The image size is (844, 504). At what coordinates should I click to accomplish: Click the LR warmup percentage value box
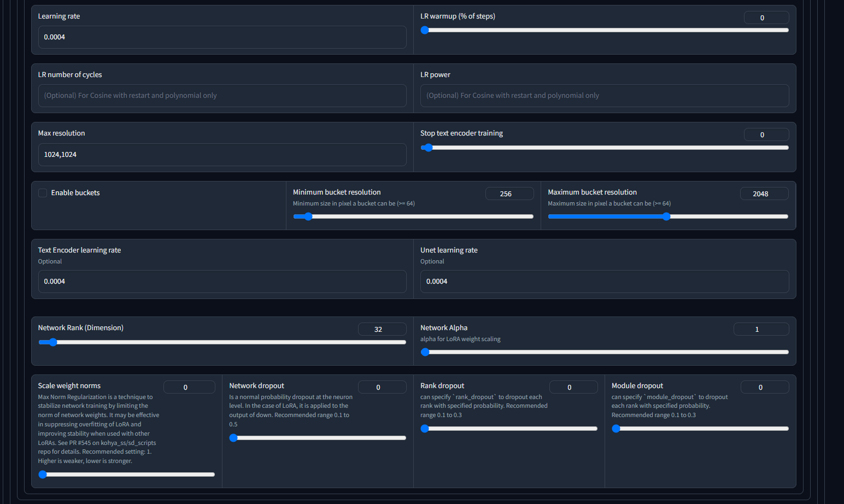click(766, 17)
